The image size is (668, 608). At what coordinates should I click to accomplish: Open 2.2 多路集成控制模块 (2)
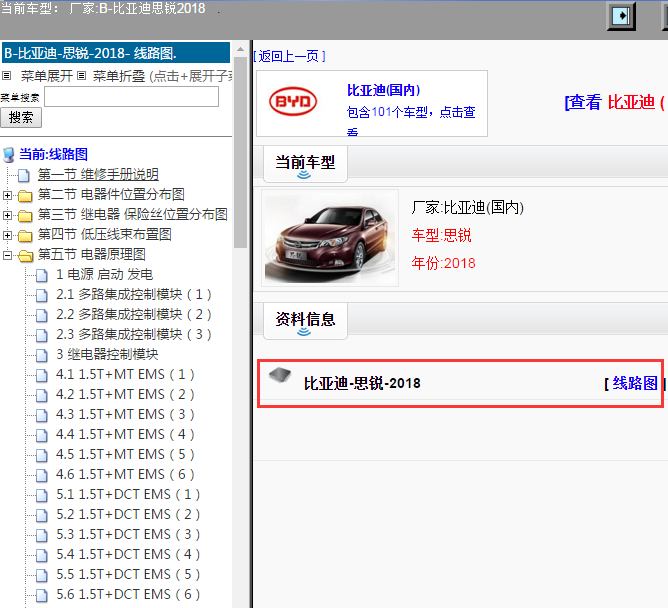[134, 314]
